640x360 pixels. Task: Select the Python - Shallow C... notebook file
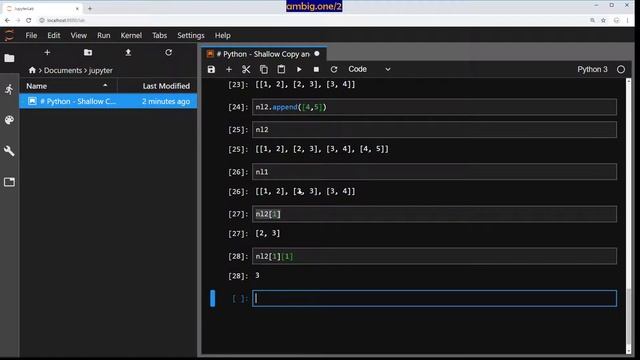108,101
